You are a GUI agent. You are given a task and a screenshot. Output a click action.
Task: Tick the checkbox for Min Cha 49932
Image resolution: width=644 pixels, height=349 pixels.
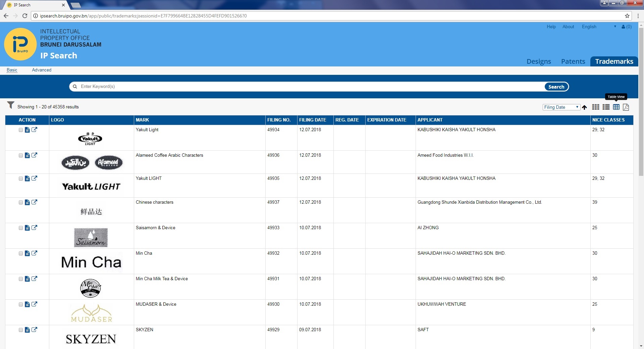click(21, 253)
